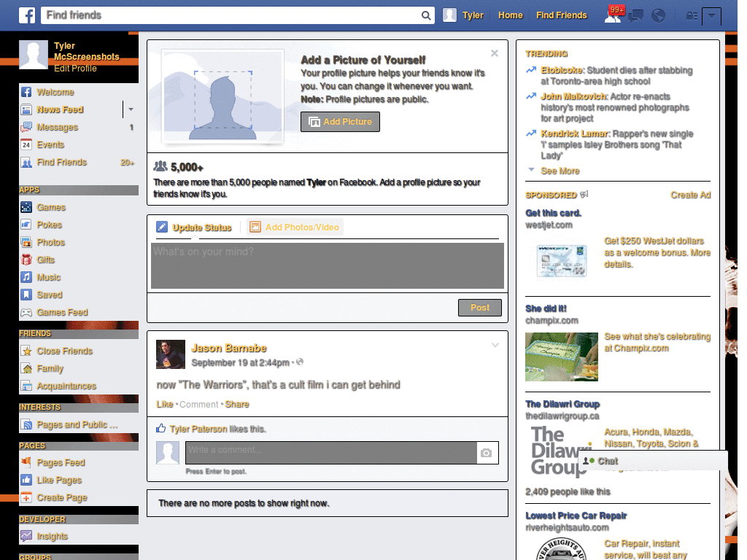The image size is (747, 560).
Task: Open Close Friends star icon
Action: [26, 351]
